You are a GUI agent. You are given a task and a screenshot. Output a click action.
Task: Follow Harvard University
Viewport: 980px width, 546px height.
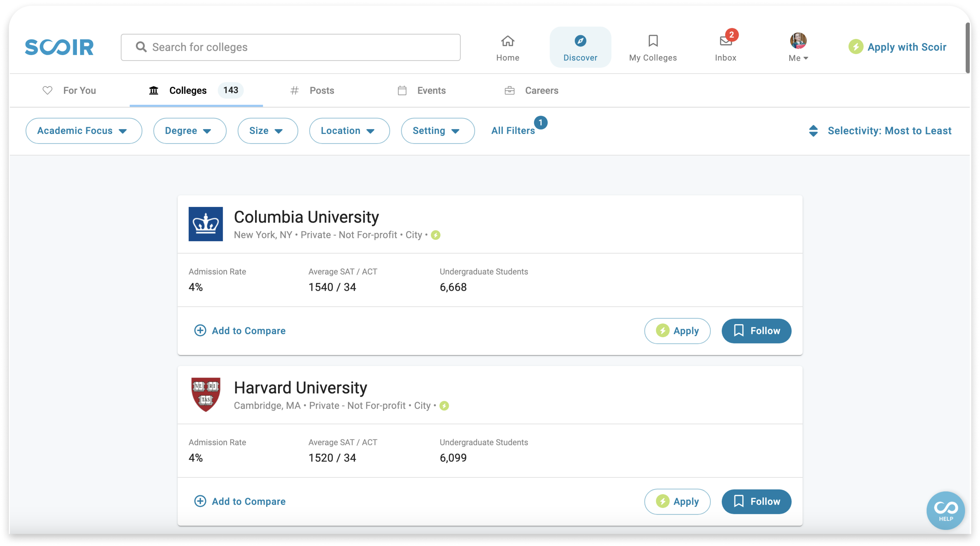756,501
